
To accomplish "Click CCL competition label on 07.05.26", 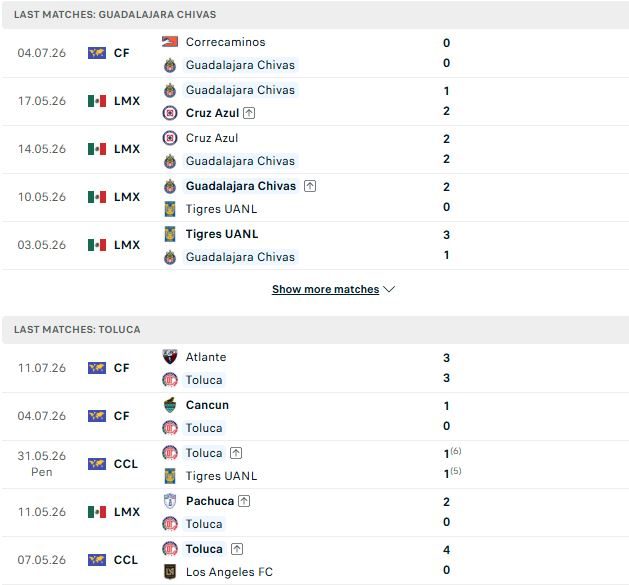I will point(126,560).
